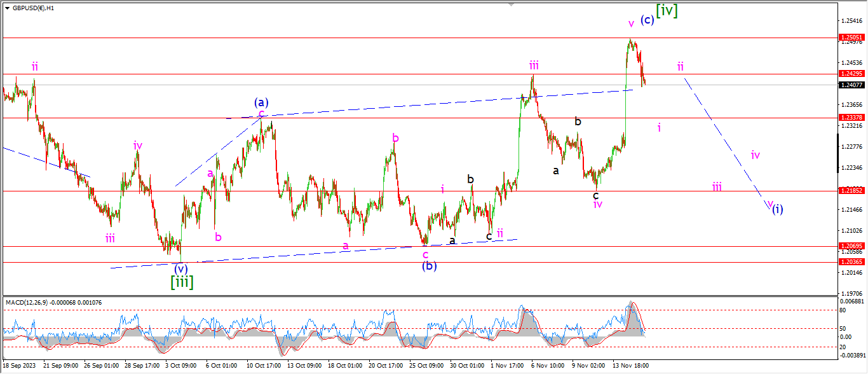Select the green [iii] wave label

point(181,282)
